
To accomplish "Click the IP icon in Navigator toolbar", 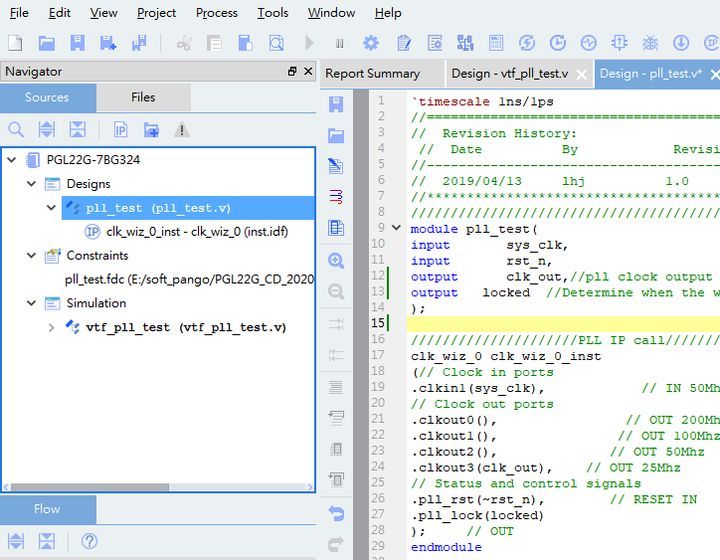I will [x=120, y=130].
